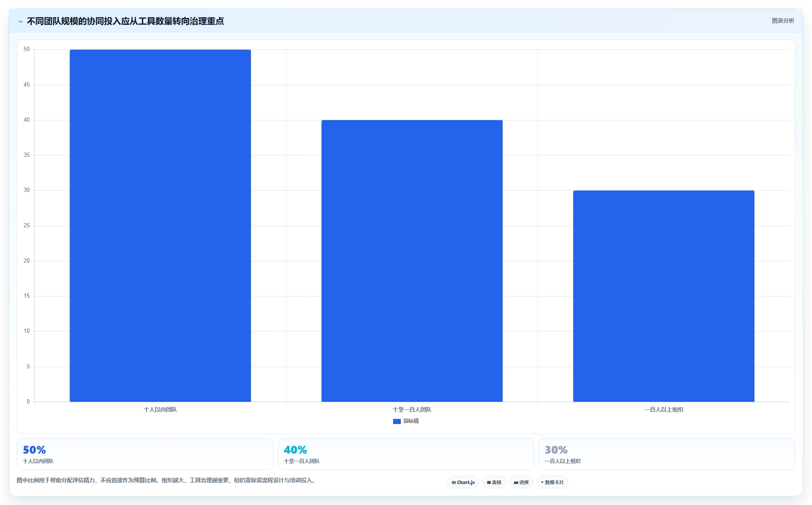Open the 30% stat card
Viewport: 812px width, 505px height.
pos(667,454)
